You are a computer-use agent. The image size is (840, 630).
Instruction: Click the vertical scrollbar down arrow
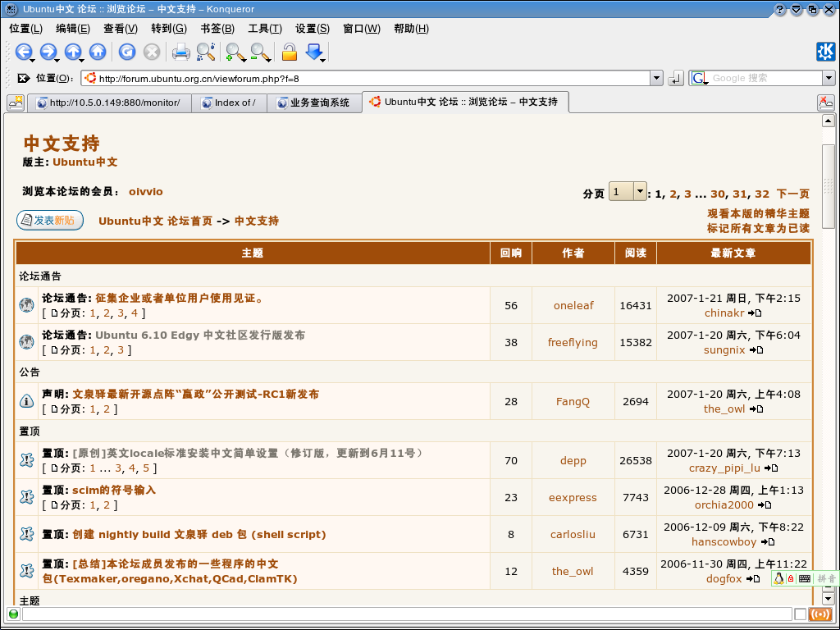pyautogui.click(x=829, y=599)
